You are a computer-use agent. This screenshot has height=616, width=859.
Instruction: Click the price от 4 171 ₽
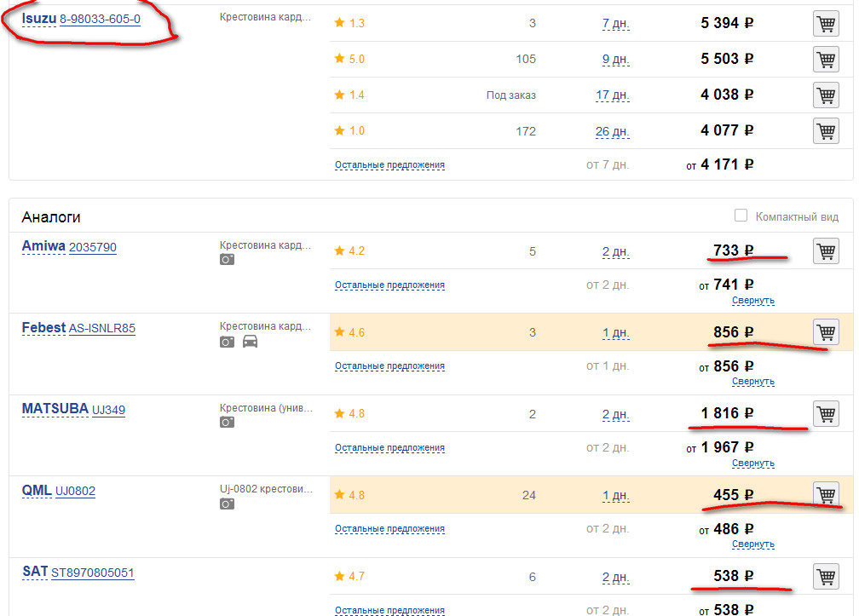tap(720, 164)
